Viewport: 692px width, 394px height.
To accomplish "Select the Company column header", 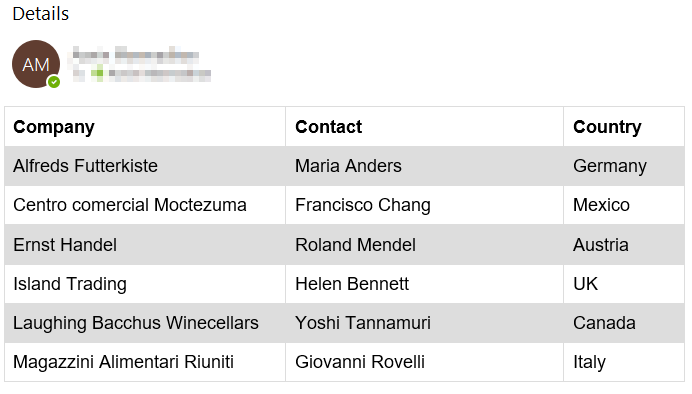I will pyautogui.click(x=145, y=127).
